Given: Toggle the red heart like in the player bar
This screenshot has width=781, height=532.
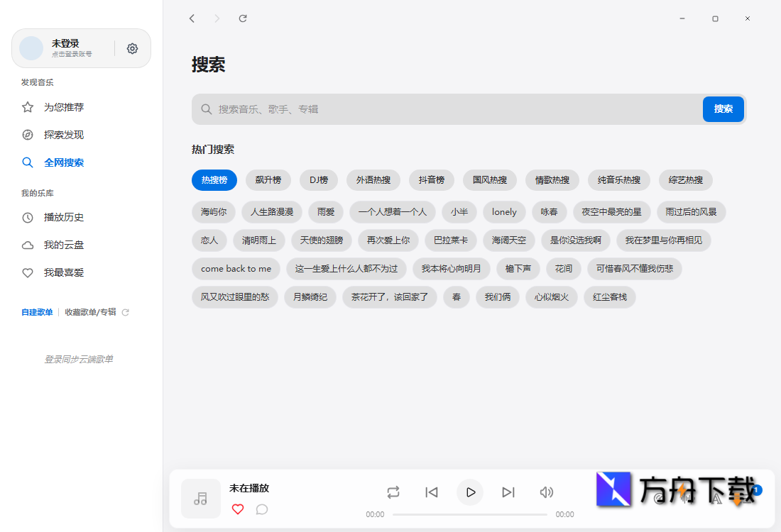Looking at the screenshot, I should [x=238, y=509].
